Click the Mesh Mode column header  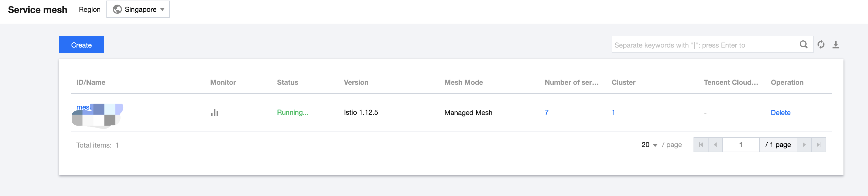coord(463,82)
